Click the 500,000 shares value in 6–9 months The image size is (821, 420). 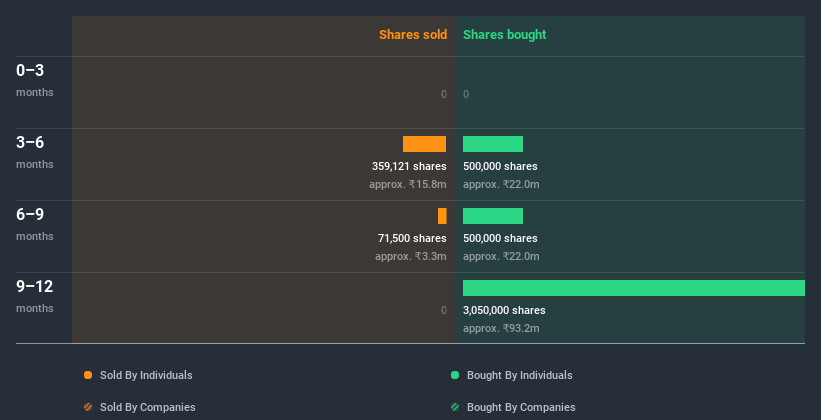[500, 238]
